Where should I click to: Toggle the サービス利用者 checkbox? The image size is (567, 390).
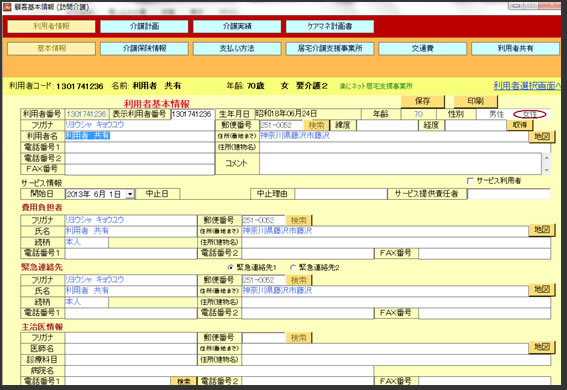click(470, 181)
